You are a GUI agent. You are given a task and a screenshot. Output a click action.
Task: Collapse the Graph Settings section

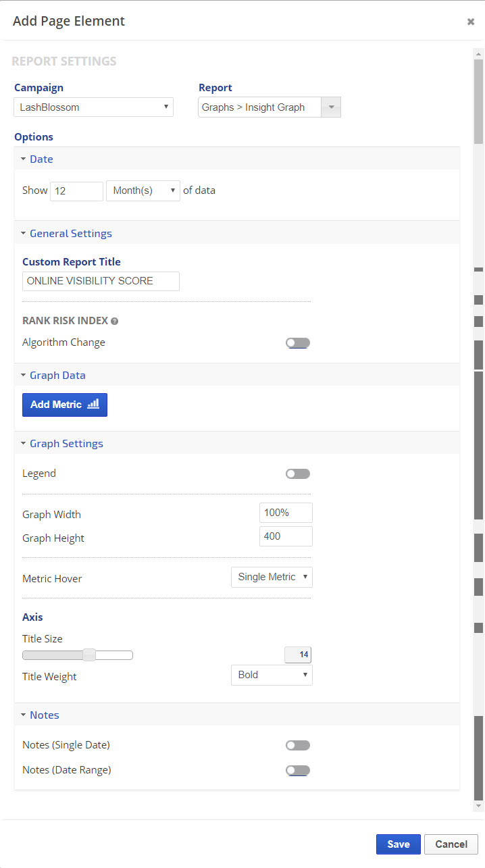(x=66, y=444)
